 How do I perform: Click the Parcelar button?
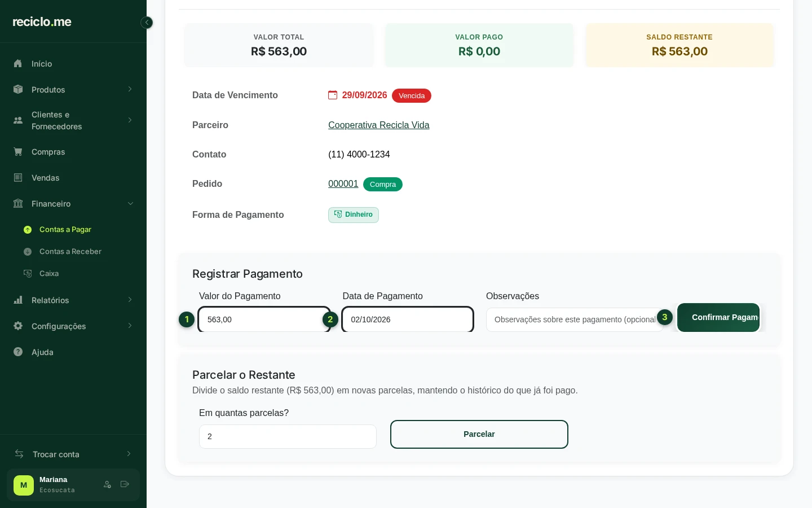point(479,434)
